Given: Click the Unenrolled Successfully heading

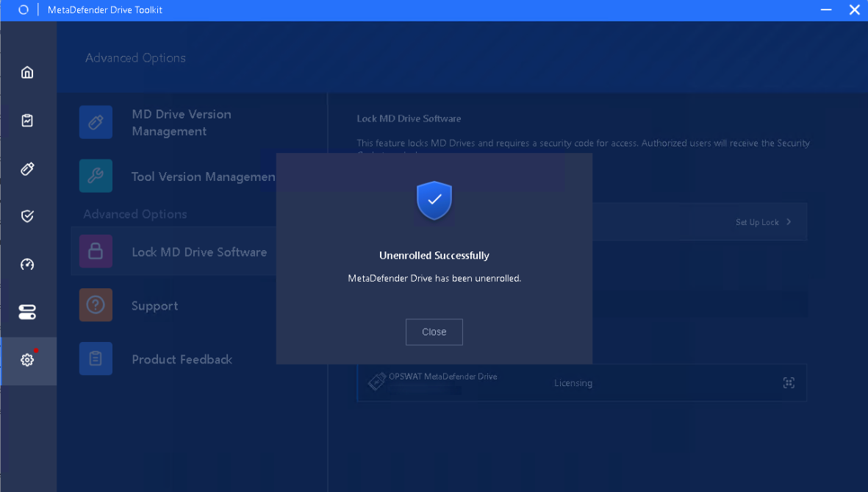Looking at the screenshot, I should [434, 255].
